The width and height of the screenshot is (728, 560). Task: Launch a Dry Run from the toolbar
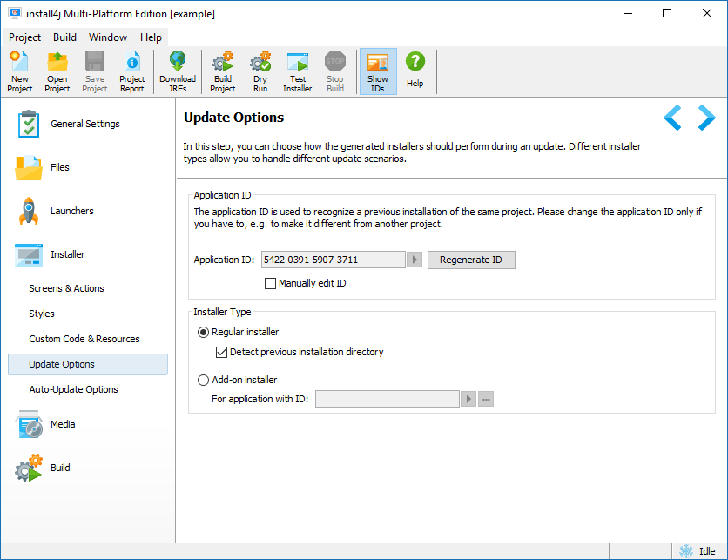tap(260, 71)
